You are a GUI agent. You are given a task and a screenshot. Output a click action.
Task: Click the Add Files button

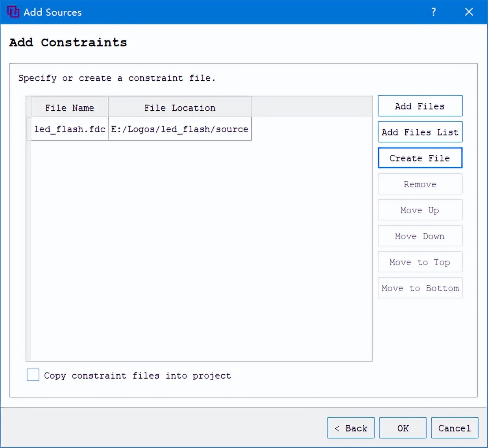click(420, 106)
